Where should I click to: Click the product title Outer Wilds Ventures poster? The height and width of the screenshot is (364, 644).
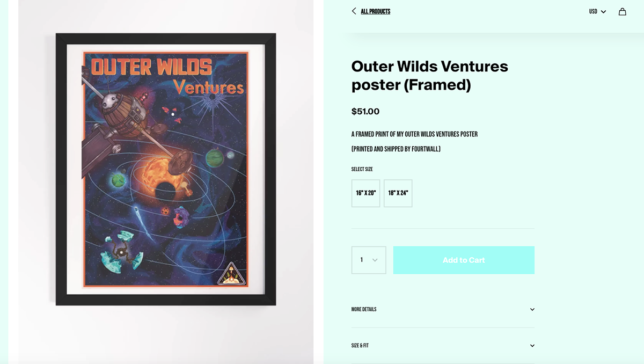tap(429, 75)
